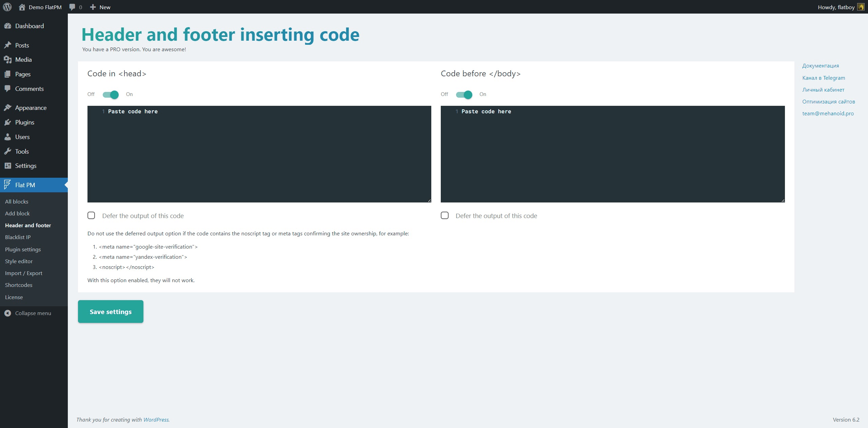Click the WordPress logo icon

[x=7, y=7]
